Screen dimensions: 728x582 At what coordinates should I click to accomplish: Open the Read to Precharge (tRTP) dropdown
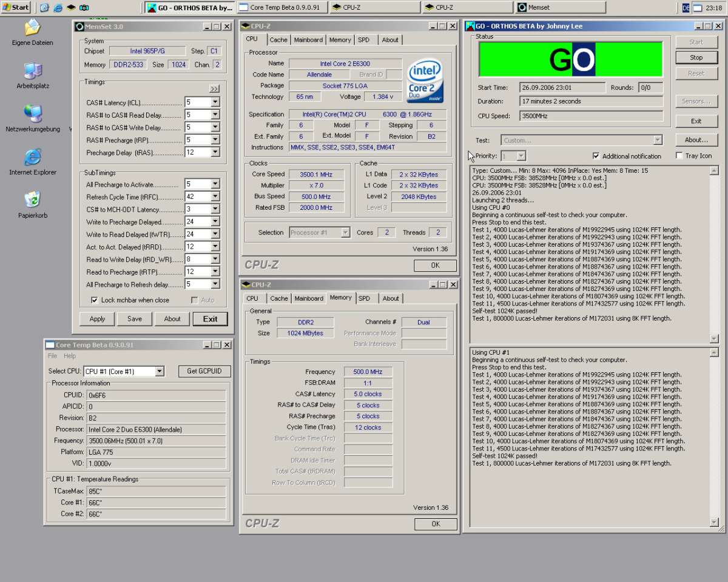(x=215, y=272)
